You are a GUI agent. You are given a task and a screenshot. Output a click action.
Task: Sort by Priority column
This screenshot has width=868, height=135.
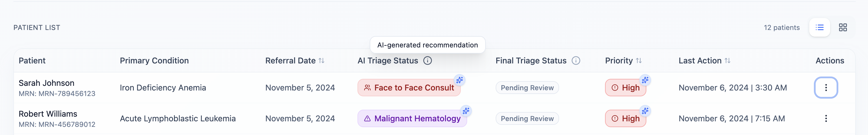[x=638, y=61]
